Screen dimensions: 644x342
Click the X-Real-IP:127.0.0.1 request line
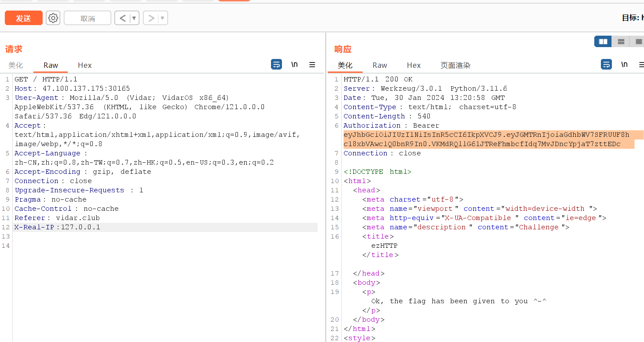pos(57,227)
